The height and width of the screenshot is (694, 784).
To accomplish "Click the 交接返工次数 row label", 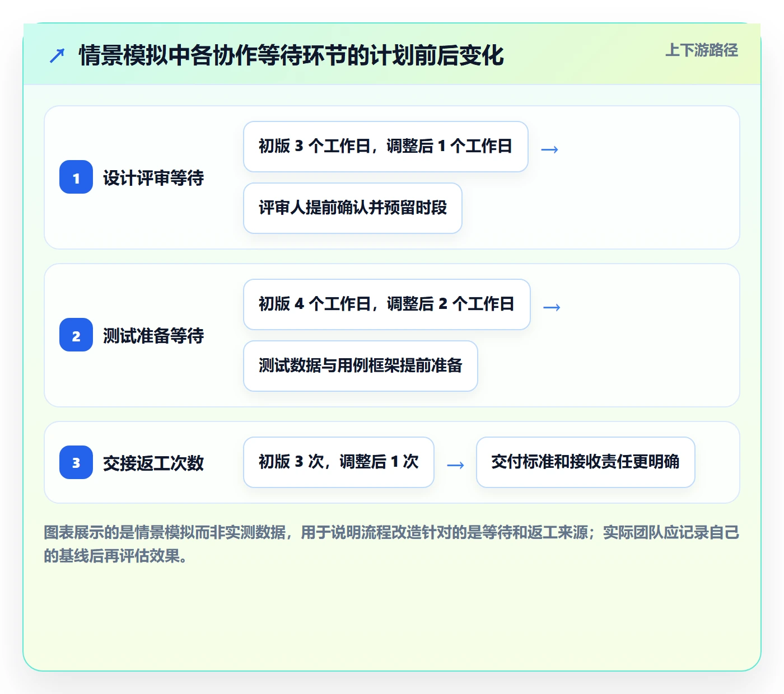I will coord(153,463).
